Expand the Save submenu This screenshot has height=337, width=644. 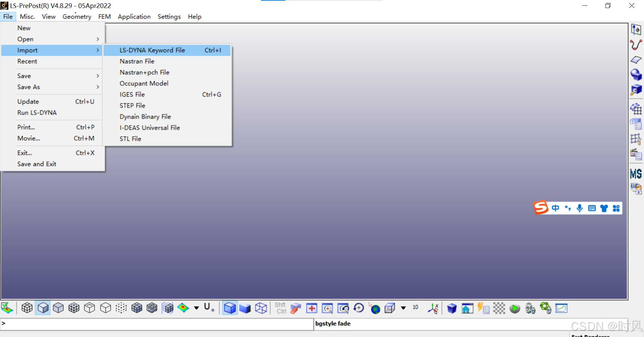pos(52,76)
